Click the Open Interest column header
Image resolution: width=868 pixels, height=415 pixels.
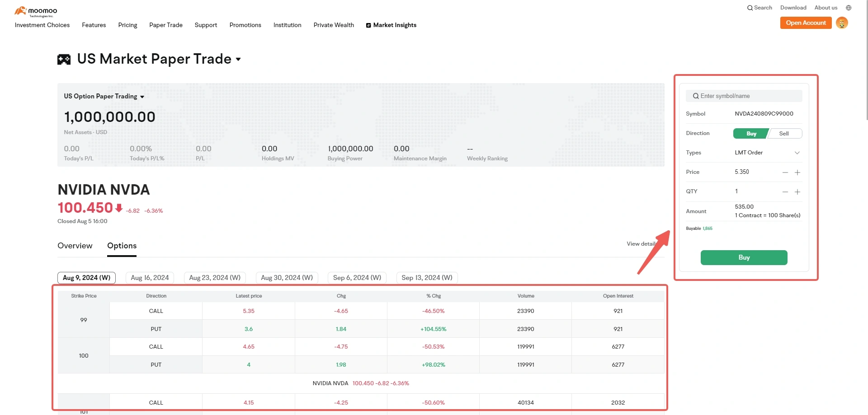[618, 296]
